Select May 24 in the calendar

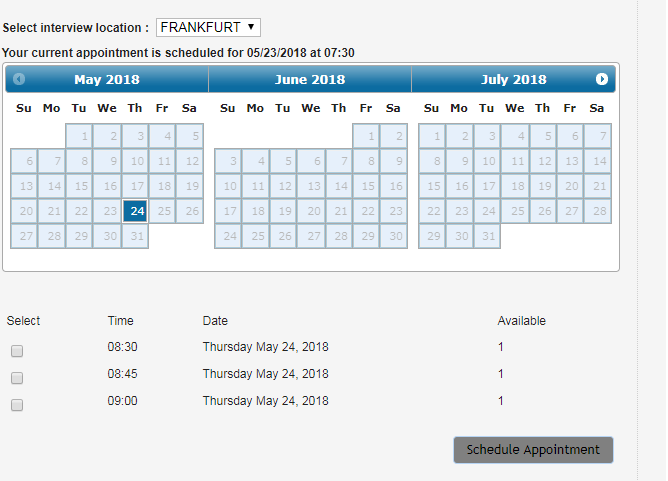(135, 211)
